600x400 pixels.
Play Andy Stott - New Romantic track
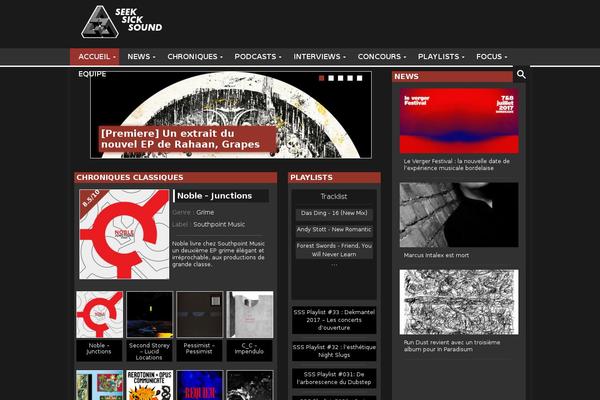(x=334, y=230)
